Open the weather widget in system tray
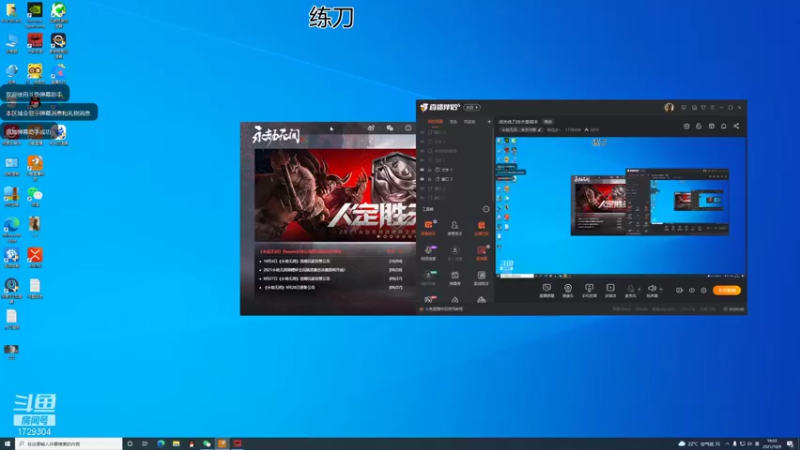The width and height of the screenshot is (800, 450). pos(700,444)
